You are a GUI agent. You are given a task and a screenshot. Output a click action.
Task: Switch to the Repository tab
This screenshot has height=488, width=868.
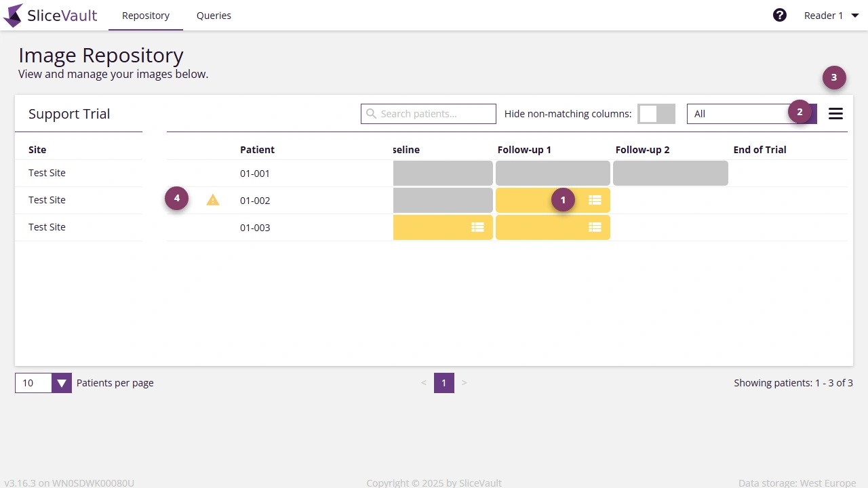[145, 15]
